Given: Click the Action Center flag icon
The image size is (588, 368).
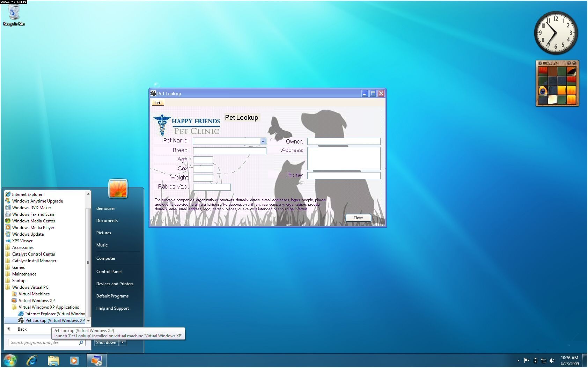Looking at the screenshot, I should [527, 361].
